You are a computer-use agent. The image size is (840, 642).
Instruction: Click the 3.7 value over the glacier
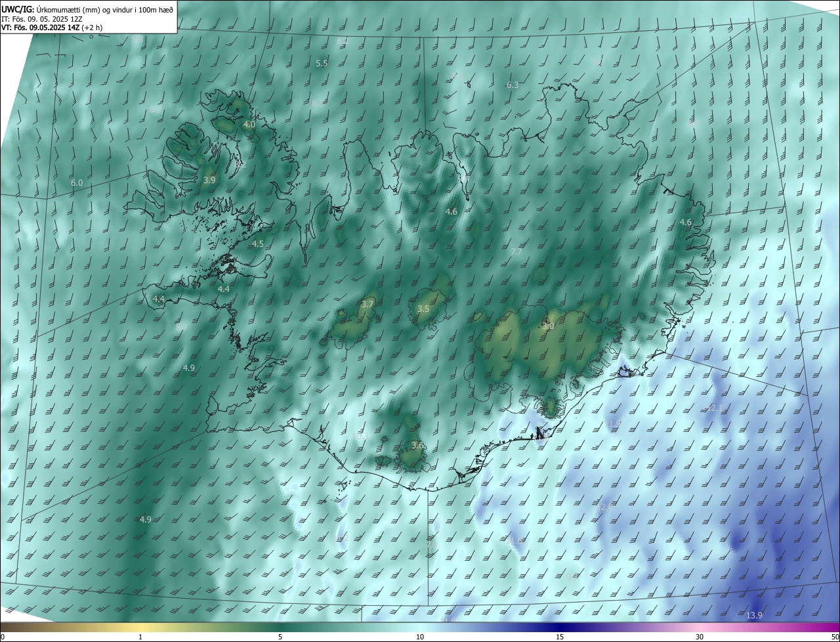point(367,305)
